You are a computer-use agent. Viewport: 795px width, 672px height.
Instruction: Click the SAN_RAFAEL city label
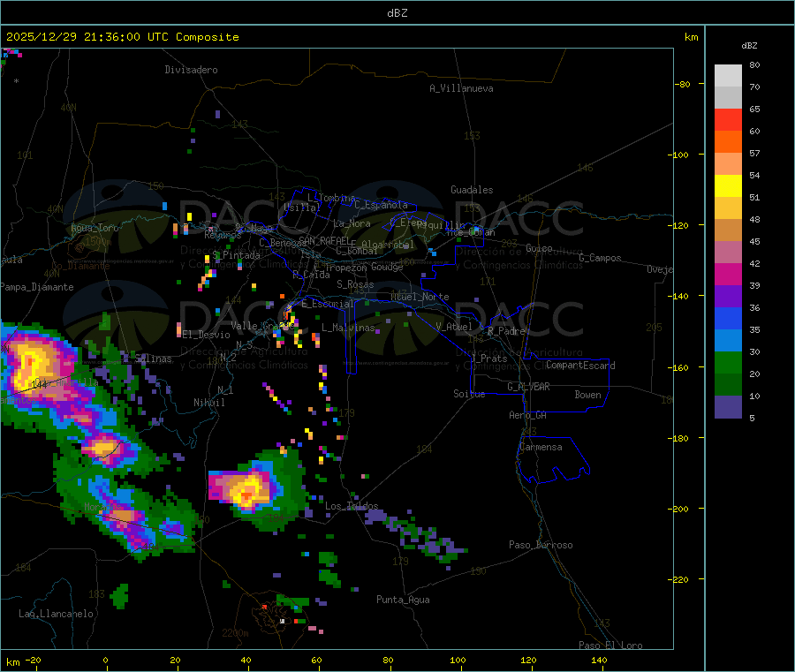pos(324,240)
